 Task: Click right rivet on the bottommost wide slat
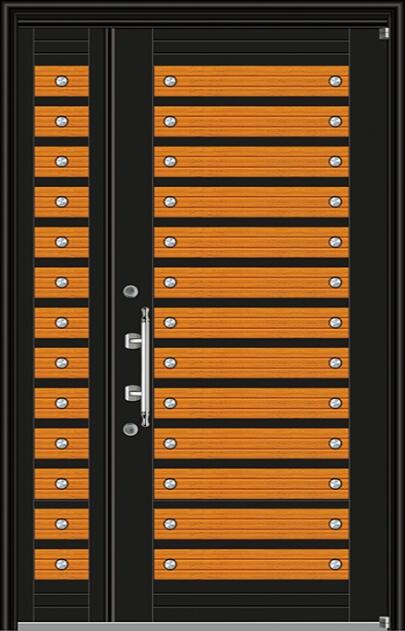click(x=335, y=564)
